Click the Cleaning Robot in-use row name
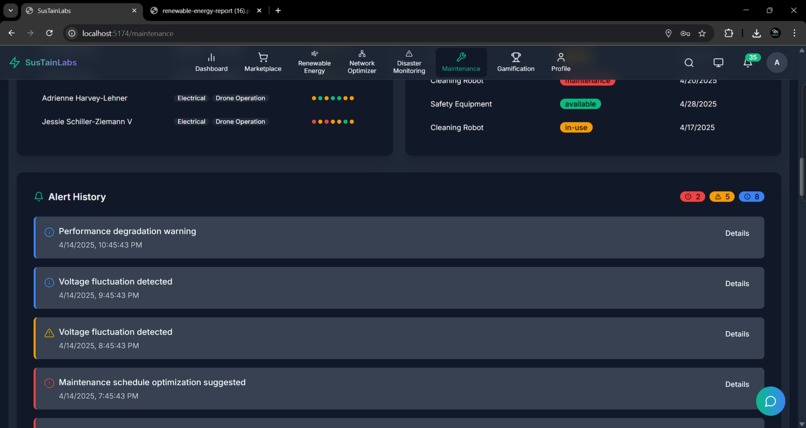 coord(457,127)
